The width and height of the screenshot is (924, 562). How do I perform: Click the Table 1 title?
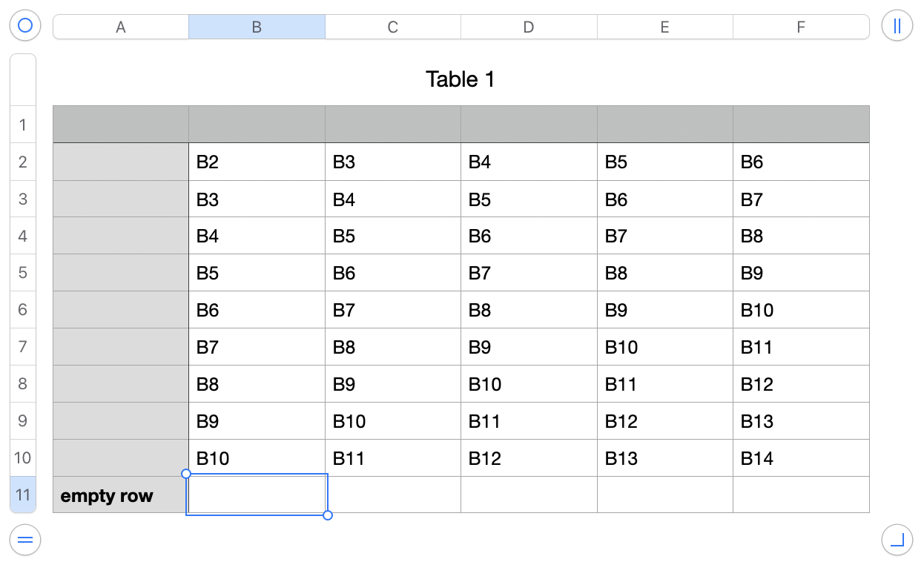(x=460, y=79)
